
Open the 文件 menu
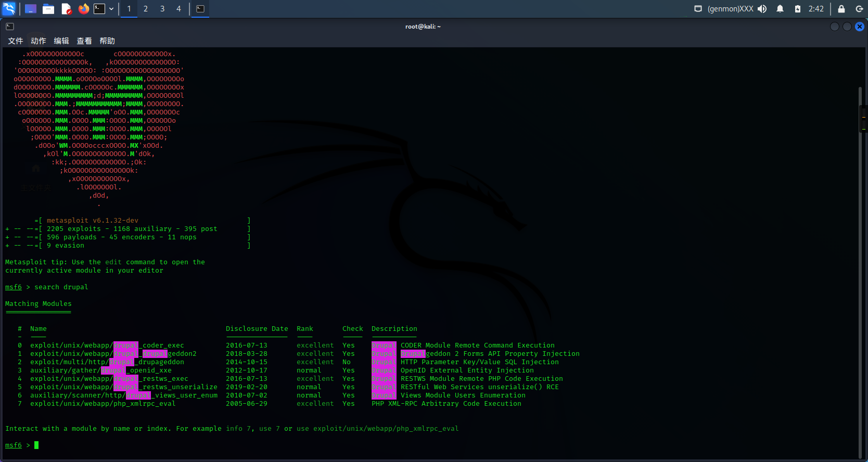16,41
